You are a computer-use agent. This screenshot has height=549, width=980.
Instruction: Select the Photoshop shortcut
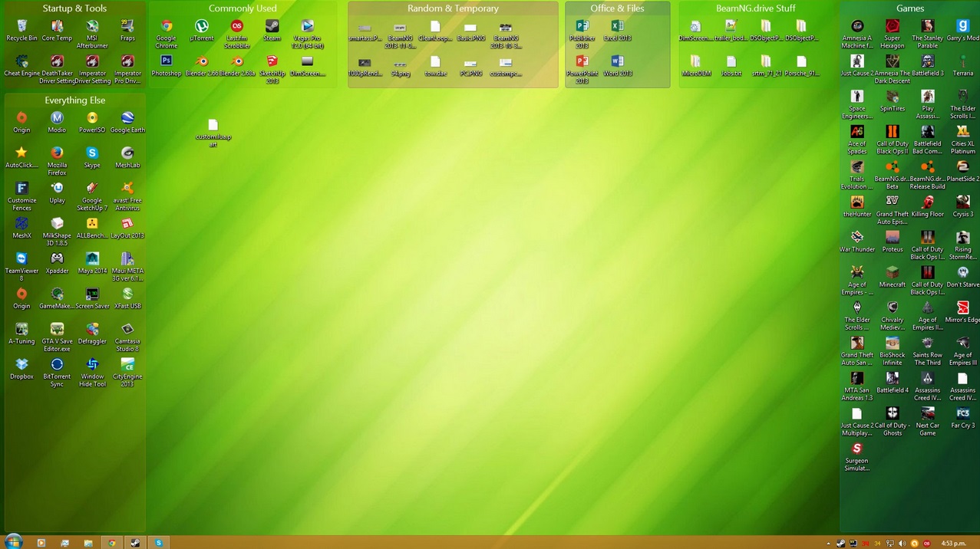coord(166,66)
